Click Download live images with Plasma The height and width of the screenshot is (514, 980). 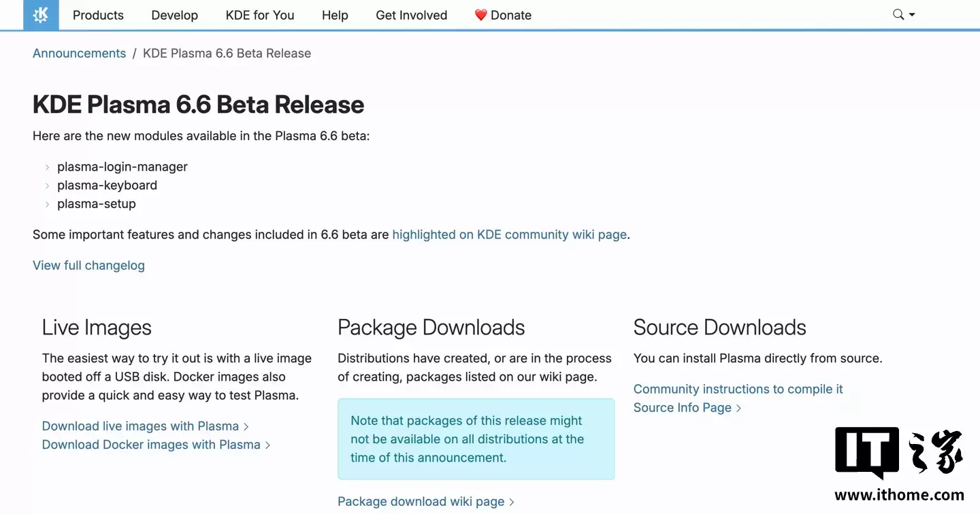pyautogui.click(x=140, y=426)
